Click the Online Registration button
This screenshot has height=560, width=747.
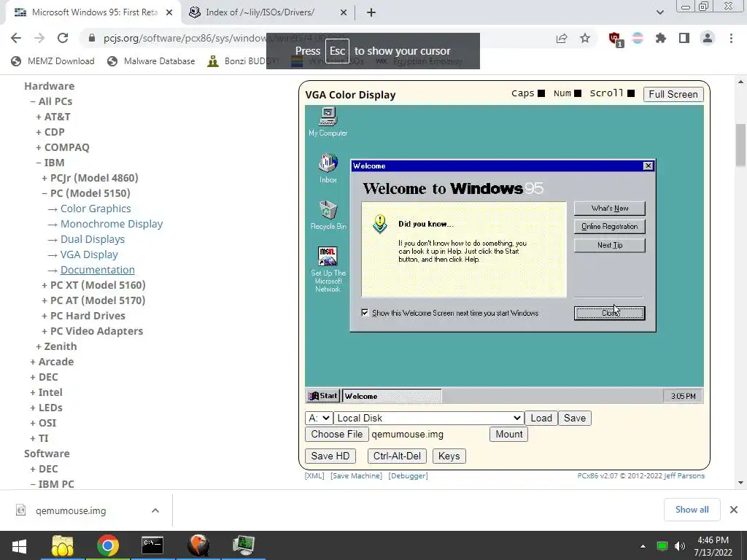point(610,226)
